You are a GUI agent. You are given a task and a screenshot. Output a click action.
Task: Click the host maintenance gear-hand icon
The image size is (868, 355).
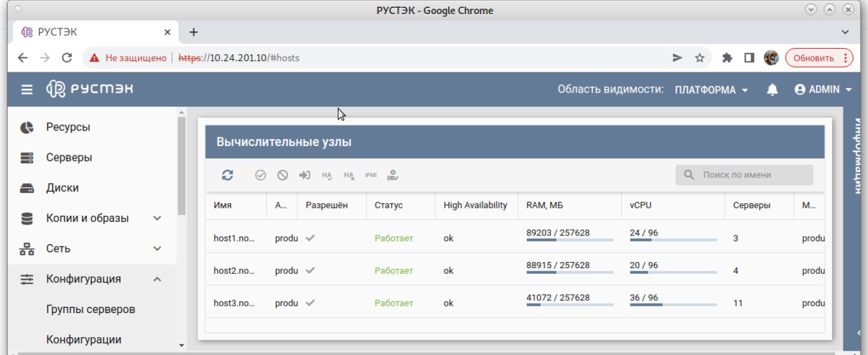point(393,175)
